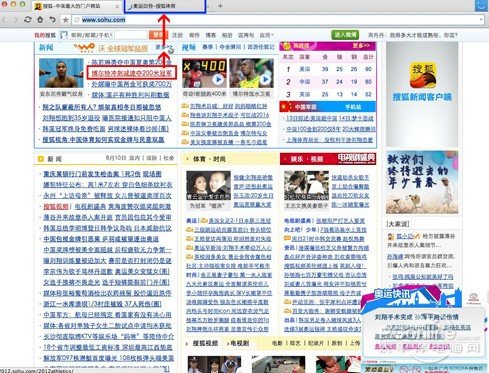Click 更多>> in the medal table header
The image size is (489, 373).
(x=362, y=45)
